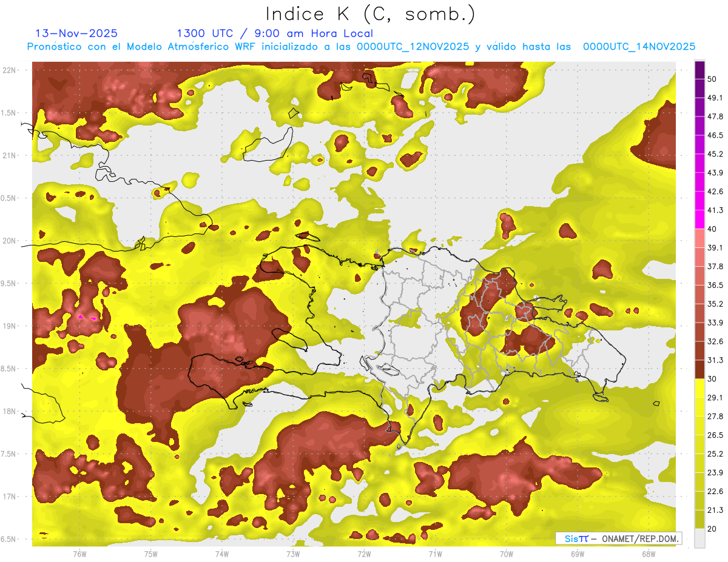Click the '43.9' value on color scale
This screenshot has width=728, height=562.
point(715,173)
